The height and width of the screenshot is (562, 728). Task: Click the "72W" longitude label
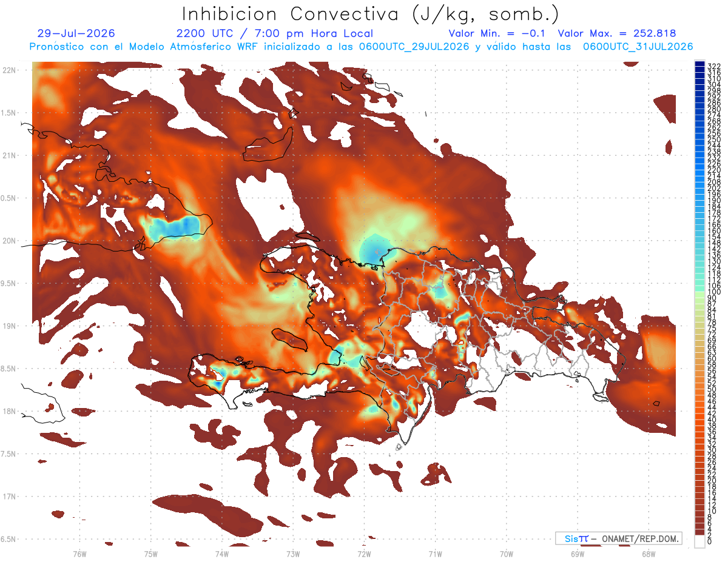(364, 554)
